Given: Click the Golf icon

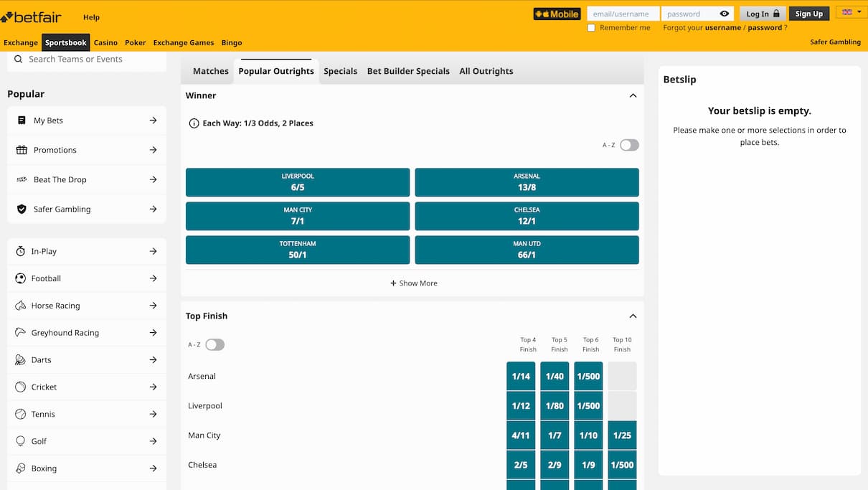Looking at the screenshot, I should (x=20, y=441).
